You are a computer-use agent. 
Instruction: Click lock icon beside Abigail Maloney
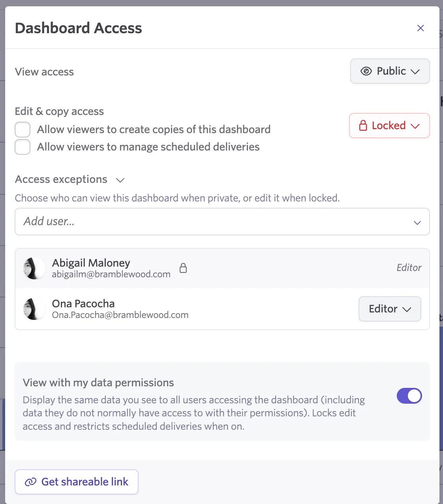tap(183, 268)
